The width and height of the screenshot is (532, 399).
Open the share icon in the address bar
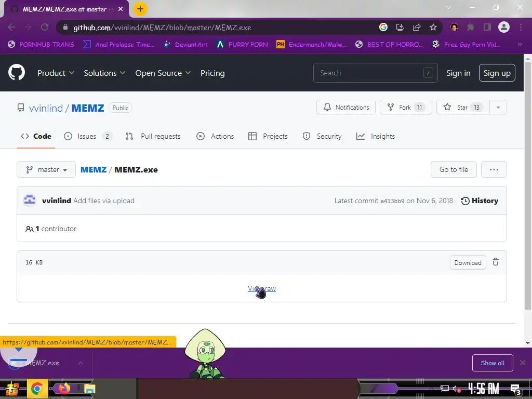click(x=417, y=27)
